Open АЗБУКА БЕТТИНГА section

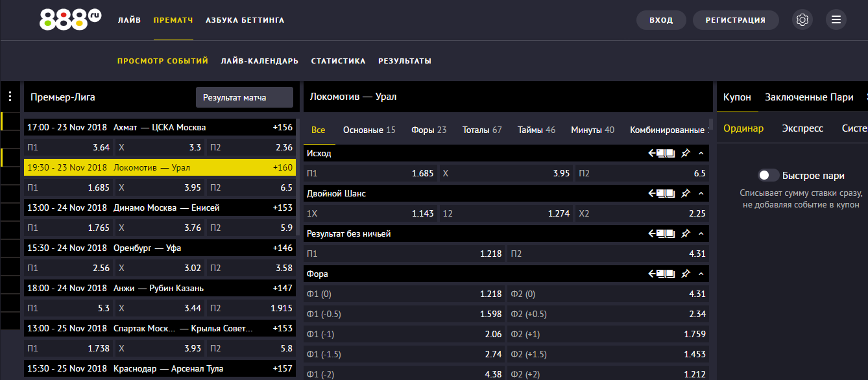click(245, 20)
